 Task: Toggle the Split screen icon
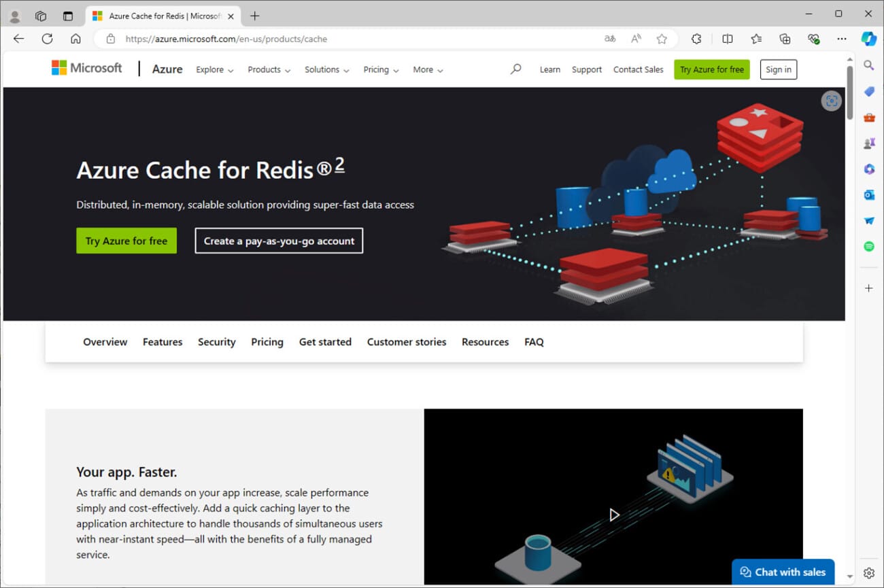727,39
